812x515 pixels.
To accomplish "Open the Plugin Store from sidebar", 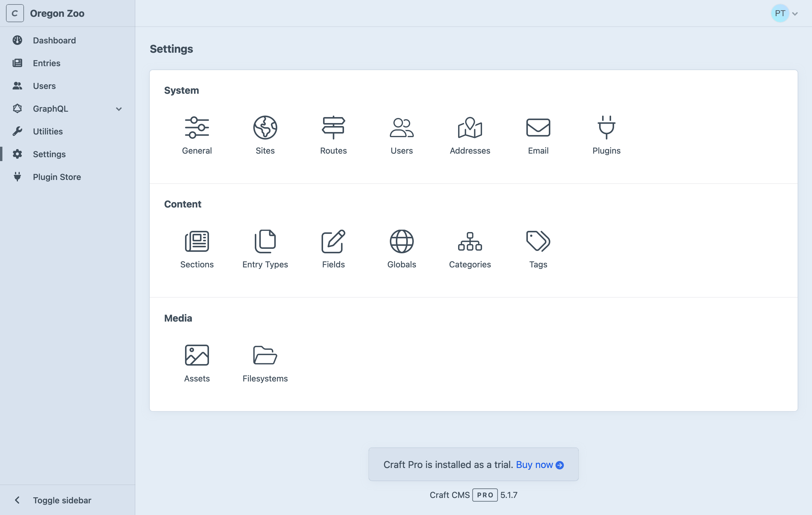I will pos(57,177).
